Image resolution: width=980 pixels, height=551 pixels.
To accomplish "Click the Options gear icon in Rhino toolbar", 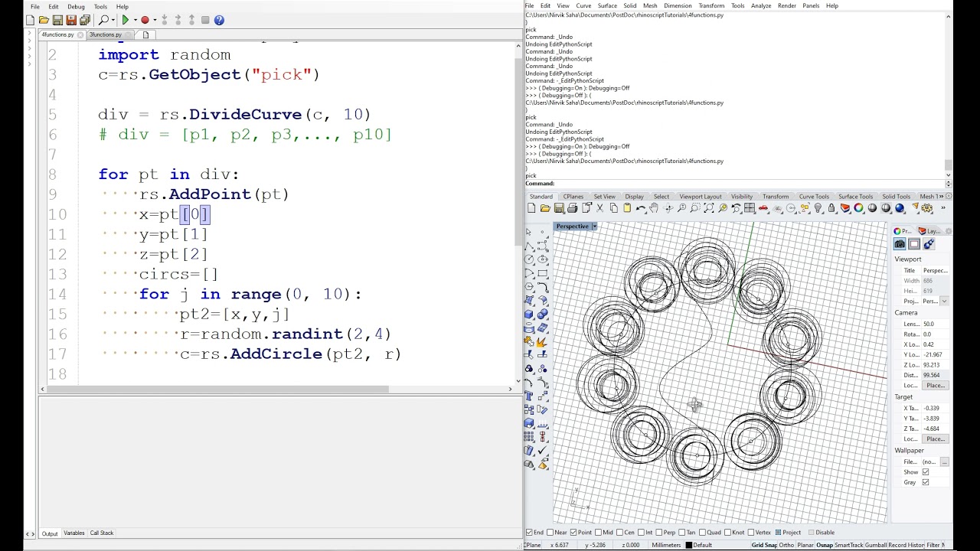I will tap(926, 208).
